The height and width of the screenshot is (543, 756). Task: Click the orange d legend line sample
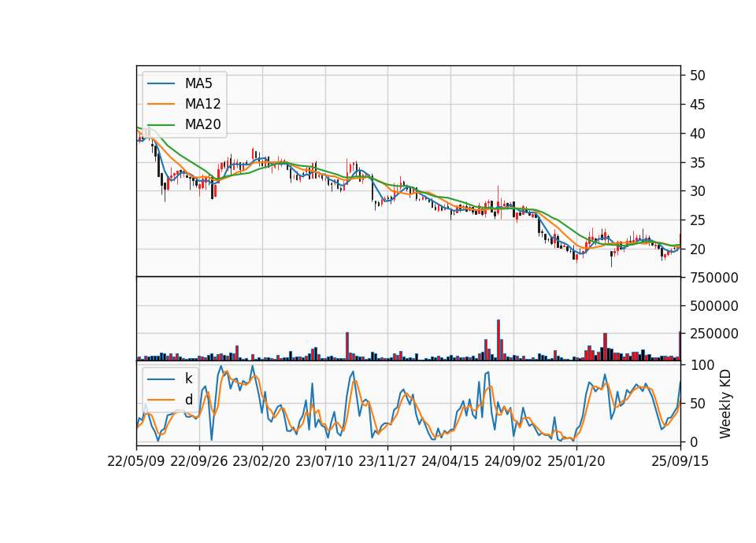pos(161,400)
